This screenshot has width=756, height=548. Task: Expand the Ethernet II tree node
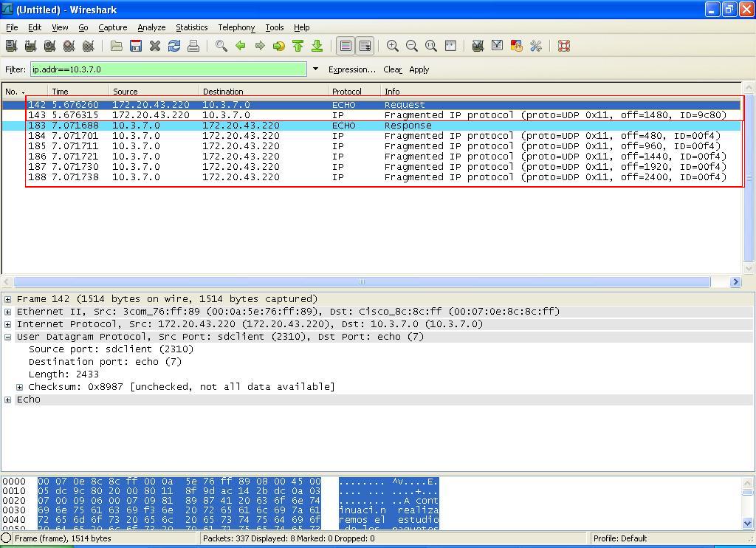7,312
